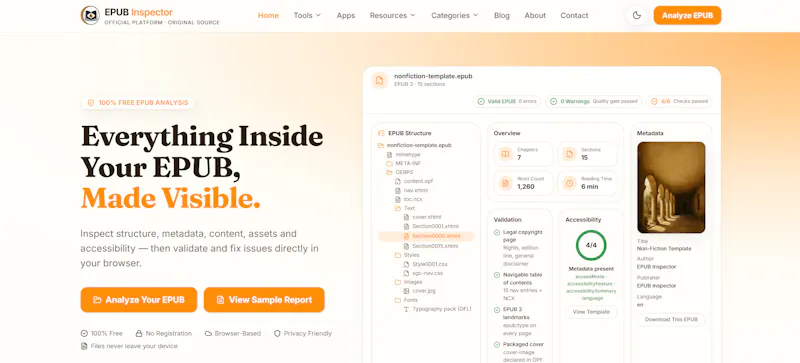Click the Reading Time clock icon
This screenshot has height=363, width=800.
click(569, 183)
